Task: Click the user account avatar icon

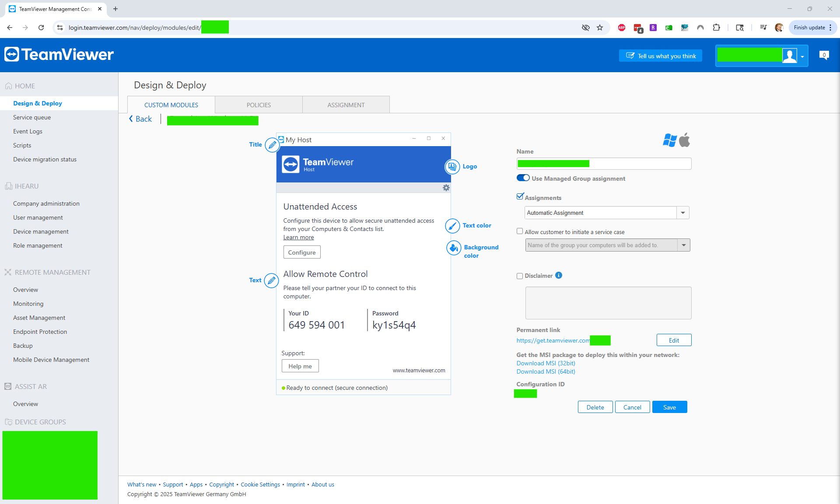Action: point(790,56)
